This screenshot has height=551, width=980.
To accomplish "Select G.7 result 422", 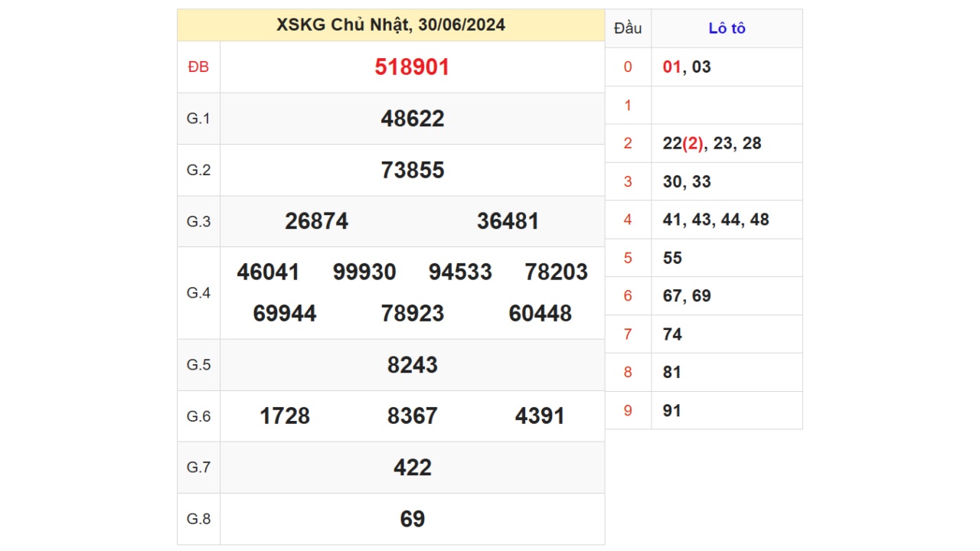I will [412, 468].
